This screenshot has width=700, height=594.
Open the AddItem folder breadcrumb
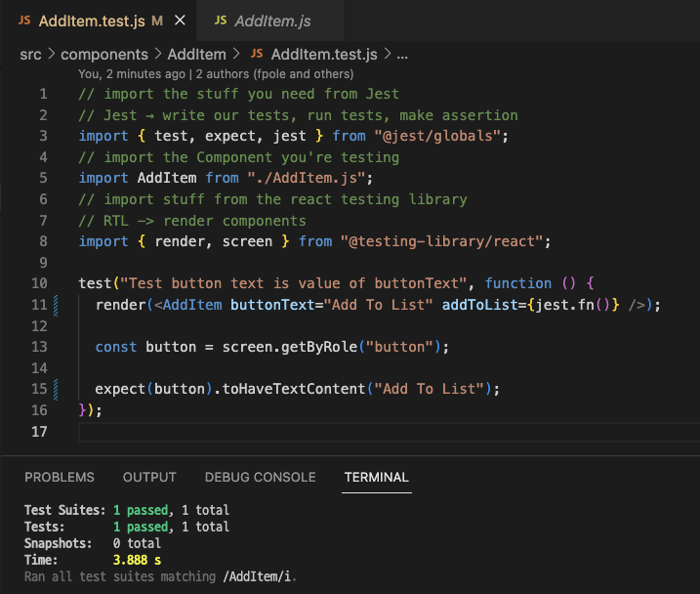click(x=196, y=54)
